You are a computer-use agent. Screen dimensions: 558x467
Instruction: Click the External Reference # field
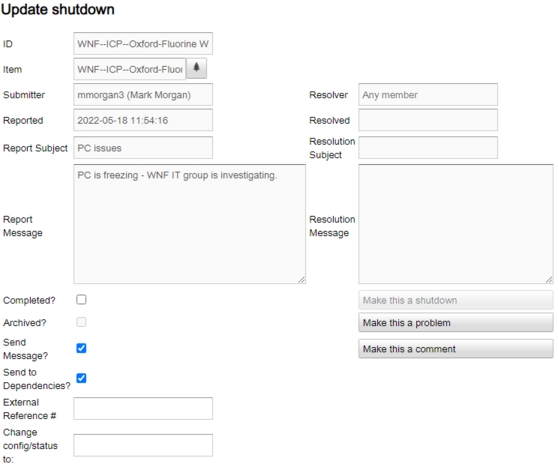pyautogui.click(x=143, y=409)
